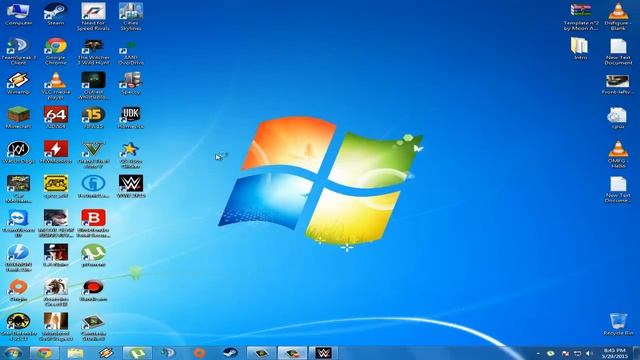Open Windows Explorer from the taskbar
Image resolution: width=640 pixels, height=360 pixels.
pos(75,353)
